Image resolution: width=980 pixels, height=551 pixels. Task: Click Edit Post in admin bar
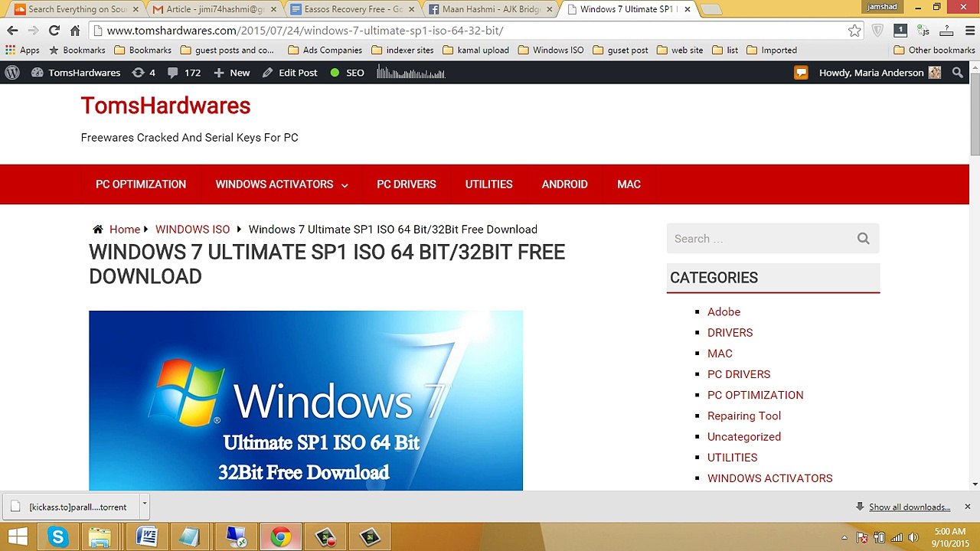[289, 73]
